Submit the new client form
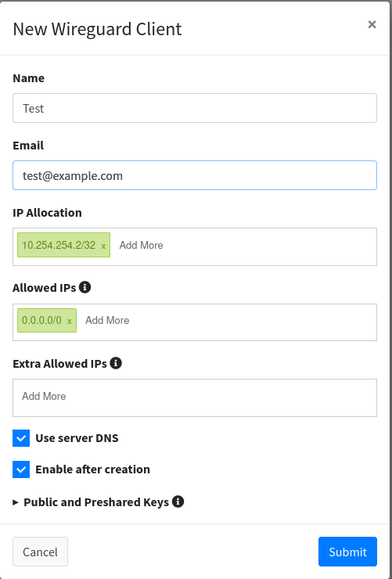392x579 pixels. pyautogui.click(x=347, y=552)
